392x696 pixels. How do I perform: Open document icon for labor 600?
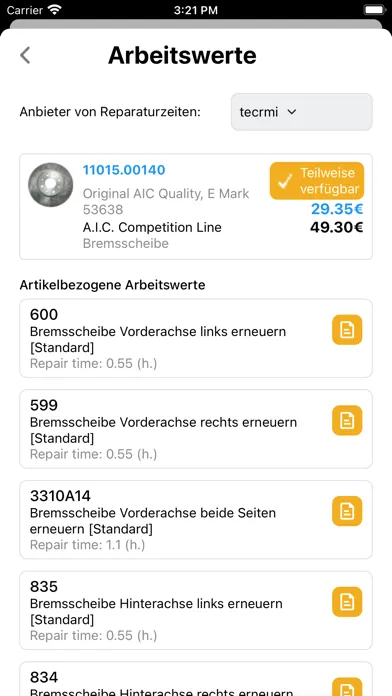[x=347, y=330]
